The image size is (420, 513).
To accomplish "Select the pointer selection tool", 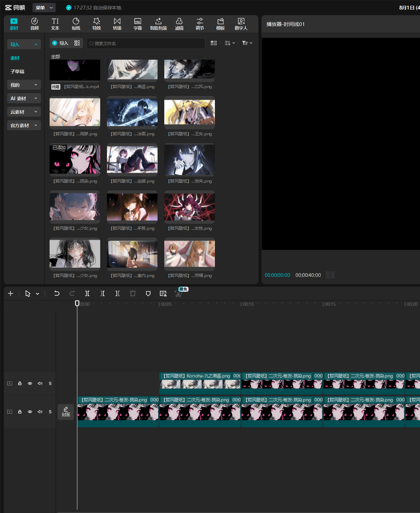I will point(28,293).
